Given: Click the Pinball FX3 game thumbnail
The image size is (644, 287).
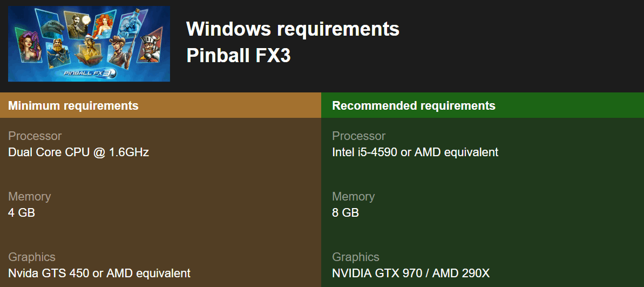Looking at the screenshot, I should [89, 43].
